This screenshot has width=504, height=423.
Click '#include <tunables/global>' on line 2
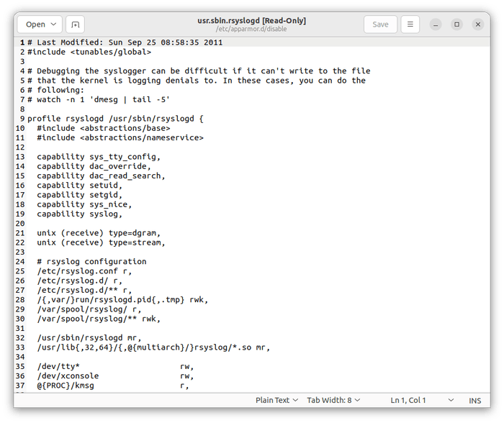[x=89, y=52]
